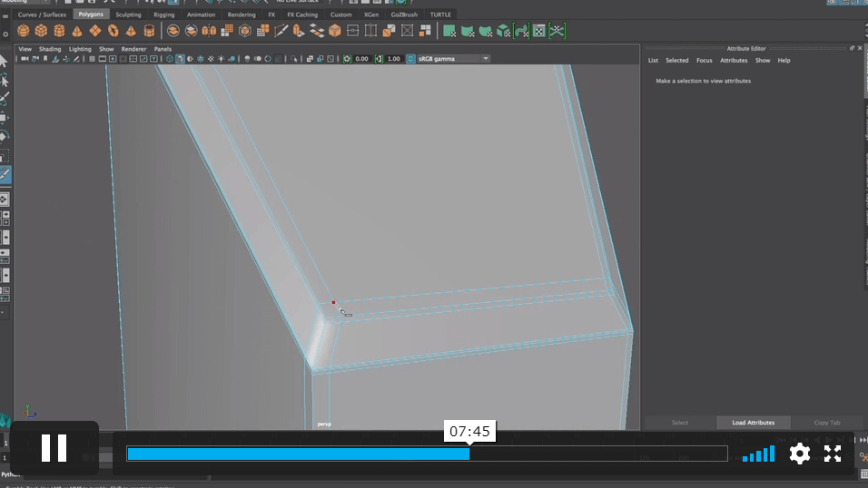868x488 pixels.
Task: Open the Rigging shelf tab
Action: pyautogui.click(x=164, y=15)
